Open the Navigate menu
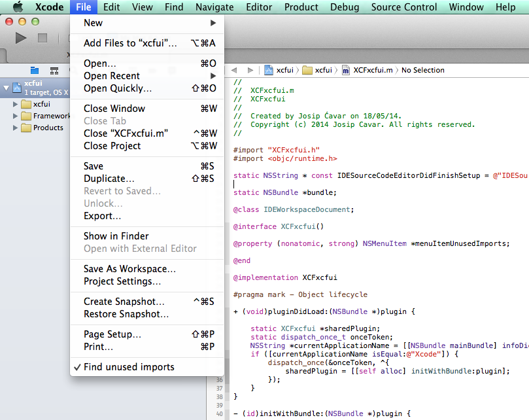Screen dimensions: 529x420 point(214,7)
